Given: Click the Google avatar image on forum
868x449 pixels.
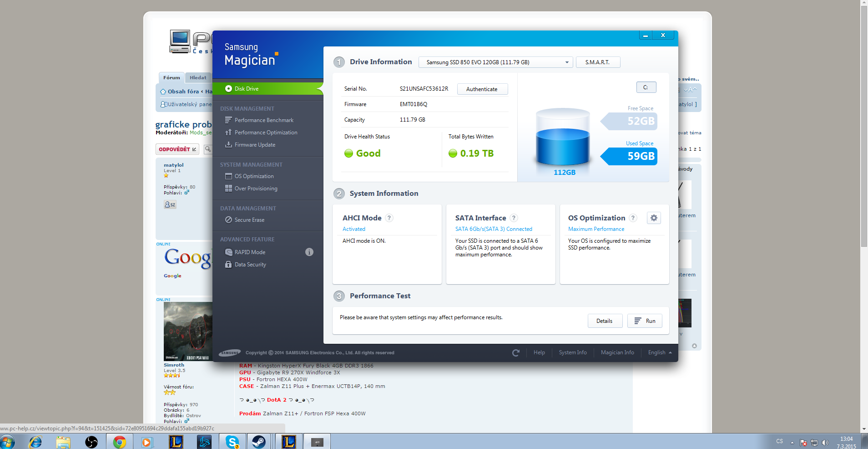Looking at the screenshot, I should (188, 259).
